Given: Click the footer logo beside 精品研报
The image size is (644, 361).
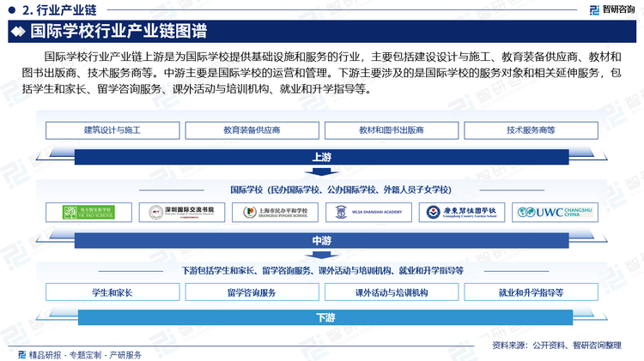Looking at the screenshot, I should tap(22, 354).
